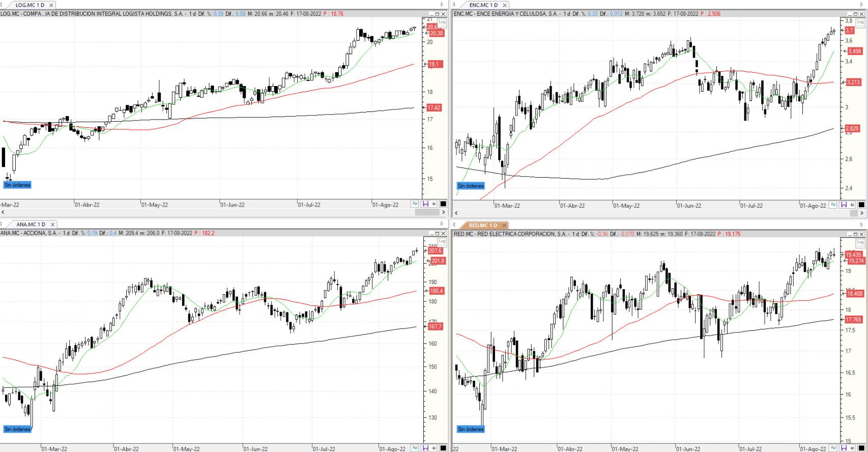Click 'Sin órdenes' label in LOG.MC chart
The width and height of the screenshot is (868, 452).
pos(17,185)
